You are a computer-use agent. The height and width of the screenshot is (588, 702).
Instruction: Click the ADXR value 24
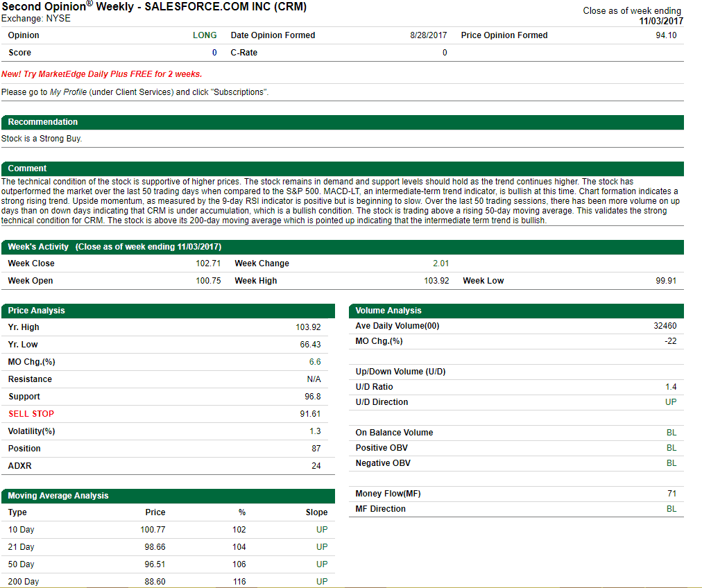(x=316, y=466)
